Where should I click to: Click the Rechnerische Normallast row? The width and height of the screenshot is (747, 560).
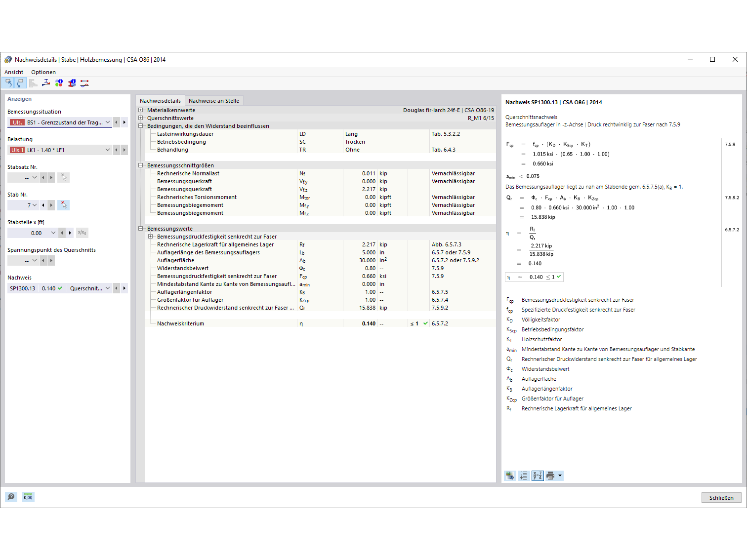click(x=320, y=173)
